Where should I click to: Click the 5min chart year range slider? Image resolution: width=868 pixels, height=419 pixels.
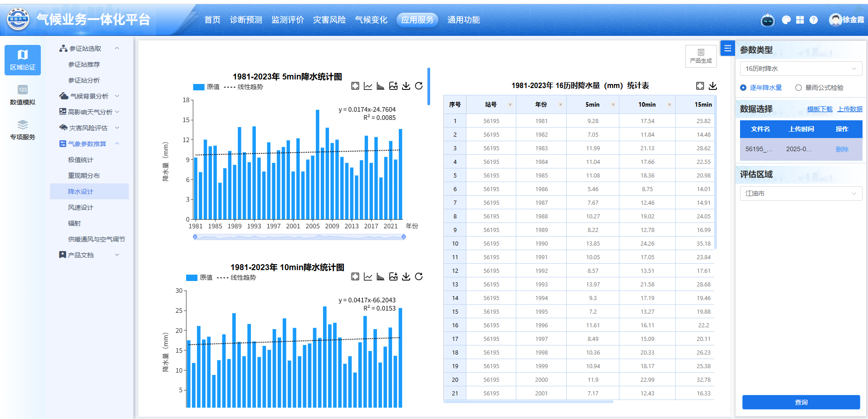pyautogui.click(x=299, y=237)
